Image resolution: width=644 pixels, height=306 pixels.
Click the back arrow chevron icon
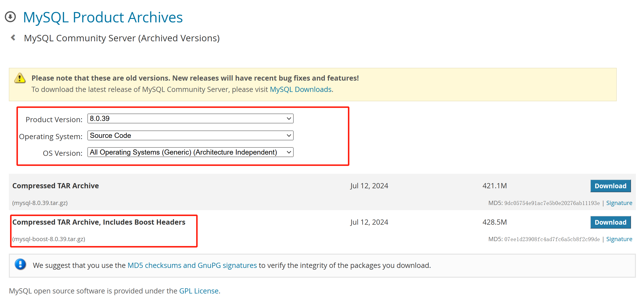13,38
